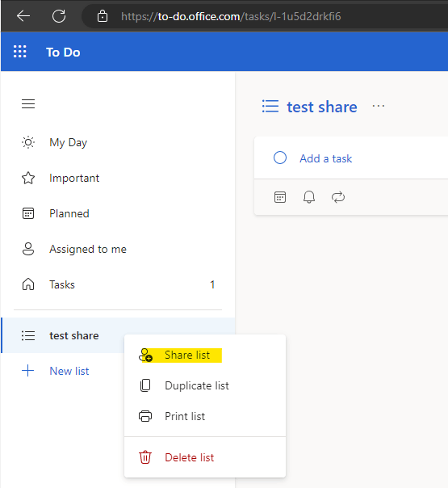
Task: Click the list icon beside test share heading
Action: (x=270, y=107)
